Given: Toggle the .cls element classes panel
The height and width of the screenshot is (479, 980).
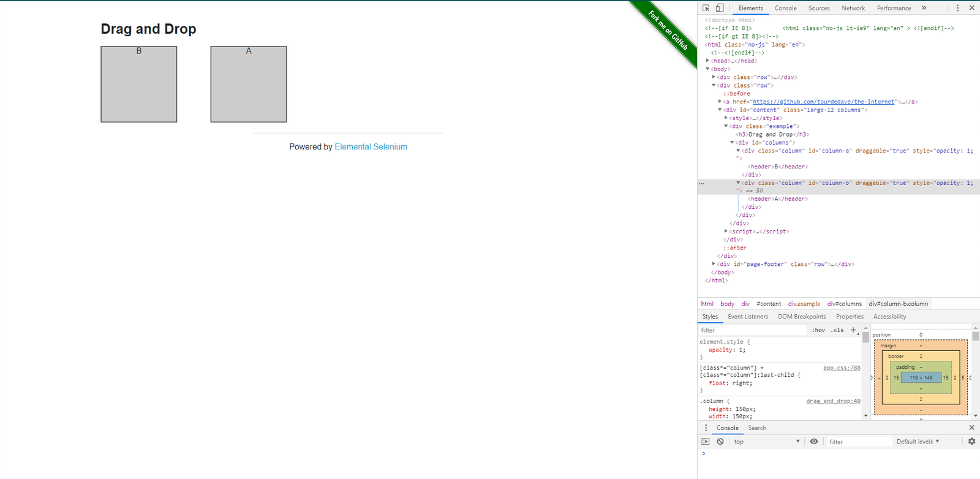Looking at the screenshot, I should pyautogui.click(x=837, y=330).
